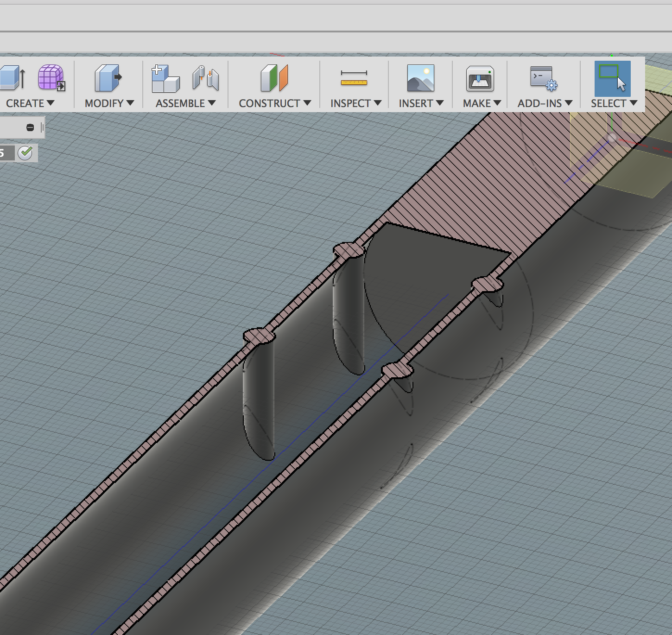The image size is (672, 635).
Task: Open the Measure tool under Inspect
Action: click(x=354, y=77)
